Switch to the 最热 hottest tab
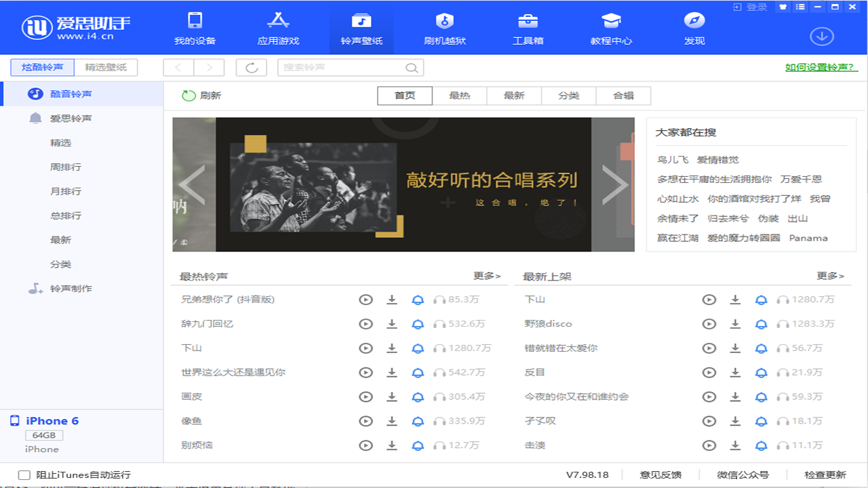This screenshot has width=868, height=488. pos(460,96)
